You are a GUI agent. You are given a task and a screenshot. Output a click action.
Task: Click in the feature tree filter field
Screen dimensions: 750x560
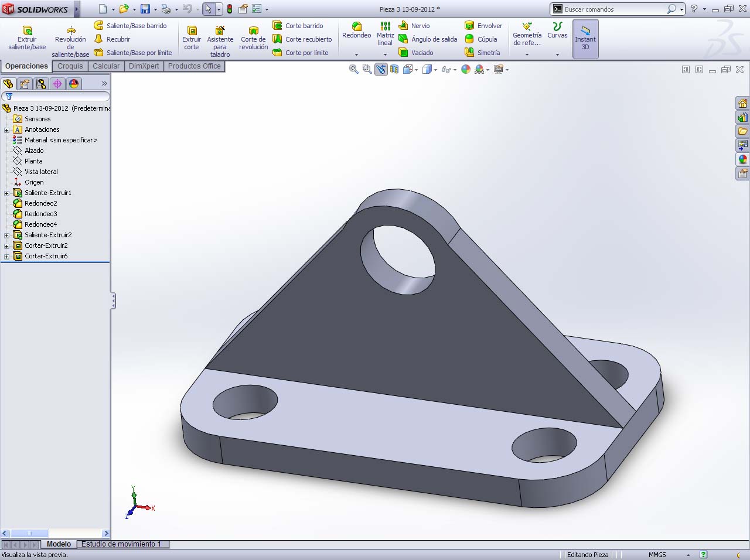click(x=56, y=96)
